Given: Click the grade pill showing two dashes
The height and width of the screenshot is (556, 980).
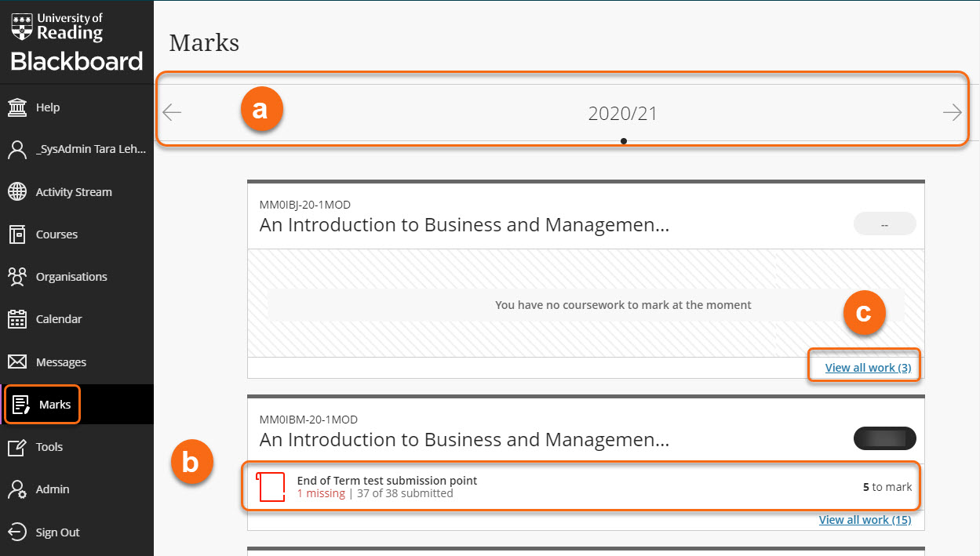Looking at the screenshot, I should (884, 224).
